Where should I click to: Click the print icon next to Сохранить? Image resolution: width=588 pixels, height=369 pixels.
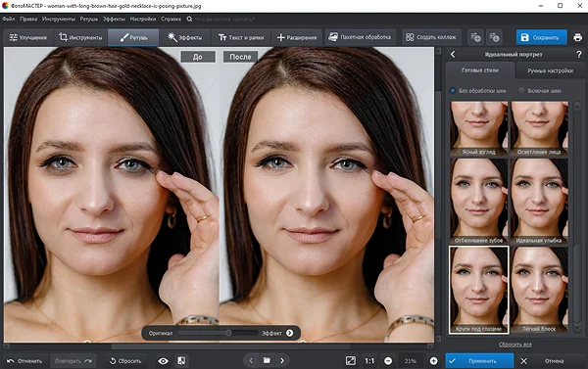pos(577,37)
